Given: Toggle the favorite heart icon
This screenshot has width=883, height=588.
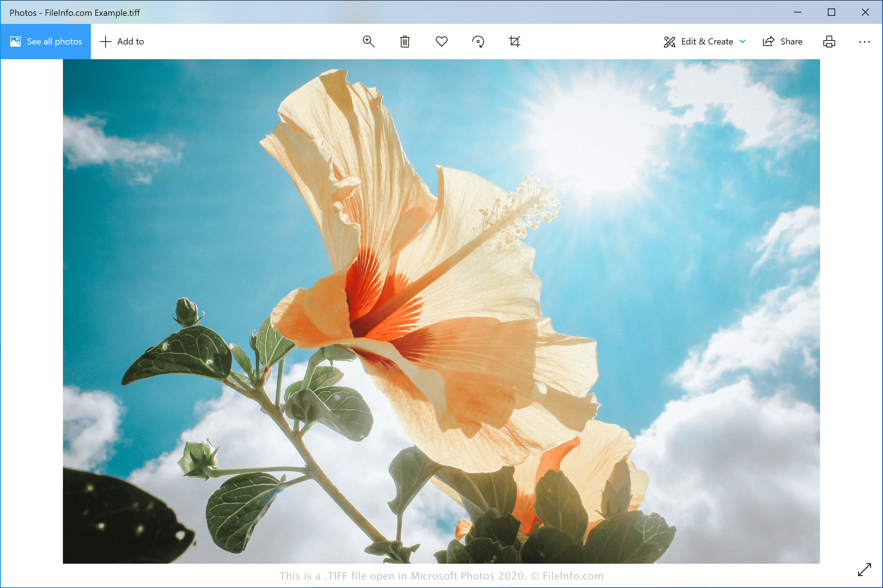Looking at the screenshot, I should point(442,41).
